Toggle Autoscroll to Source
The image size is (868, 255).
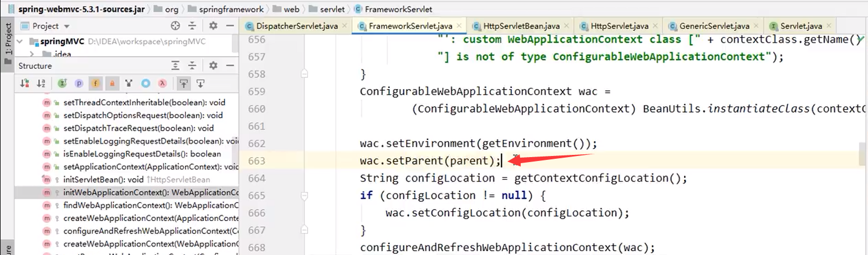(183, 84)
